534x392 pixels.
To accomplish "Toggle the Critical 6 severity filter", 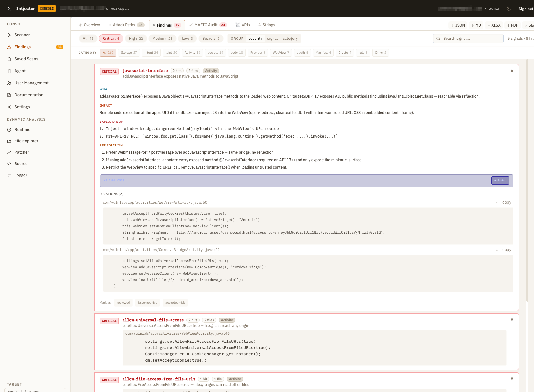I will 111,39.
